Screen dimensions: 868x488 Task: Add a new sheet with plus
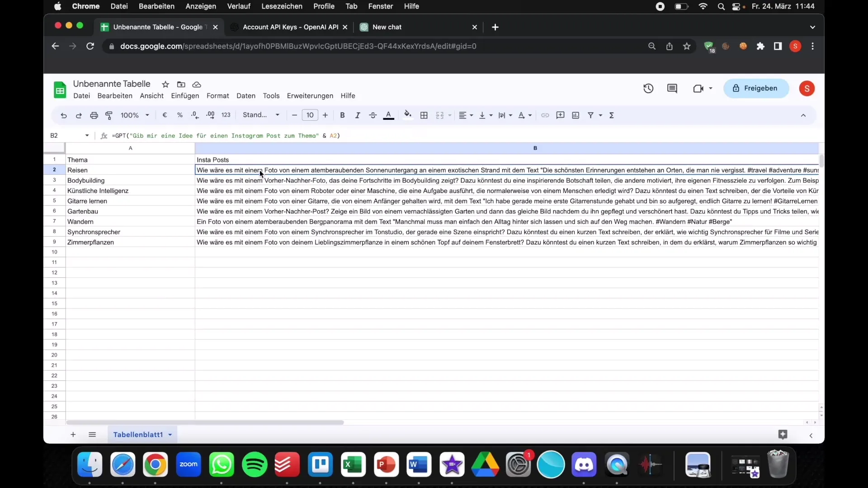(73, 435)
